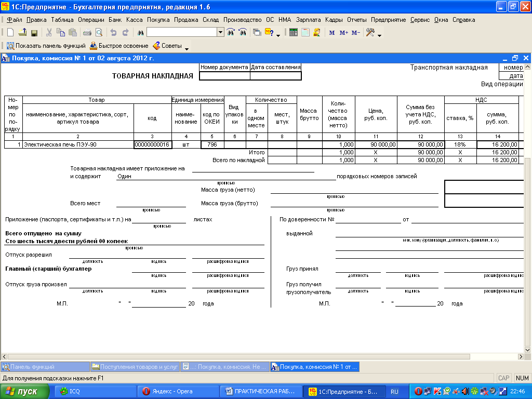Create a new document with the toolbar icon
The height and width of the screenshot is (399, 532).
10,33
